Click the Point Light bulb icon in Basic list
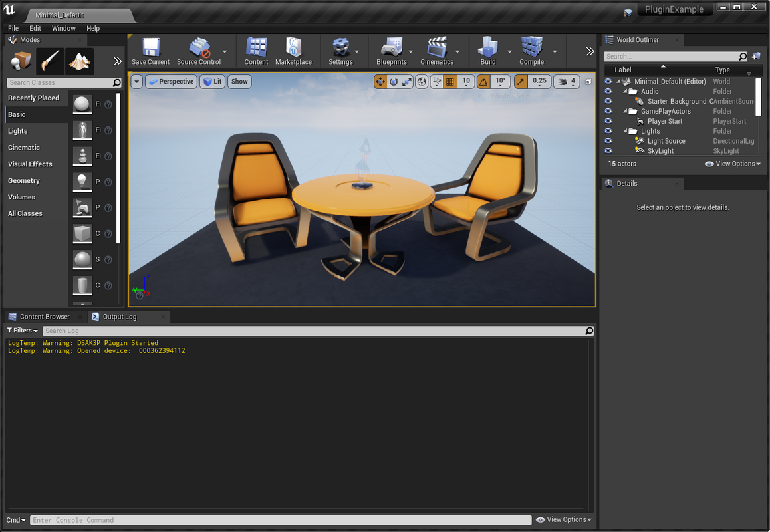The height and width of the screenshot is (532, 770). coord(82,182)
